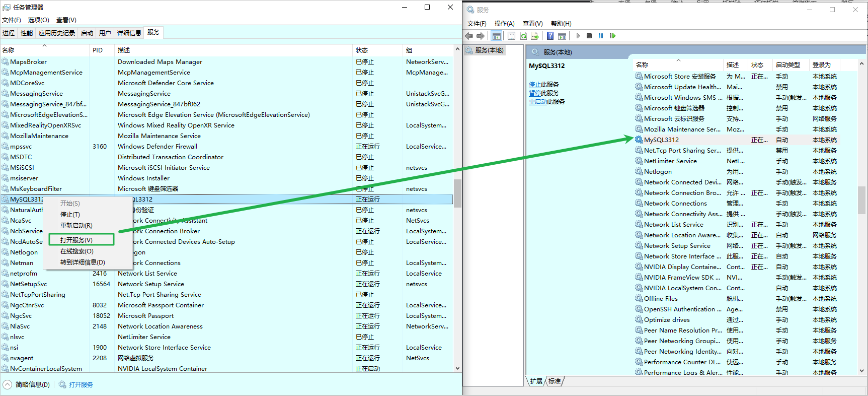Sort by 名称 column in Services window
This screenshot has width=868, height=396.
[678, 64]
